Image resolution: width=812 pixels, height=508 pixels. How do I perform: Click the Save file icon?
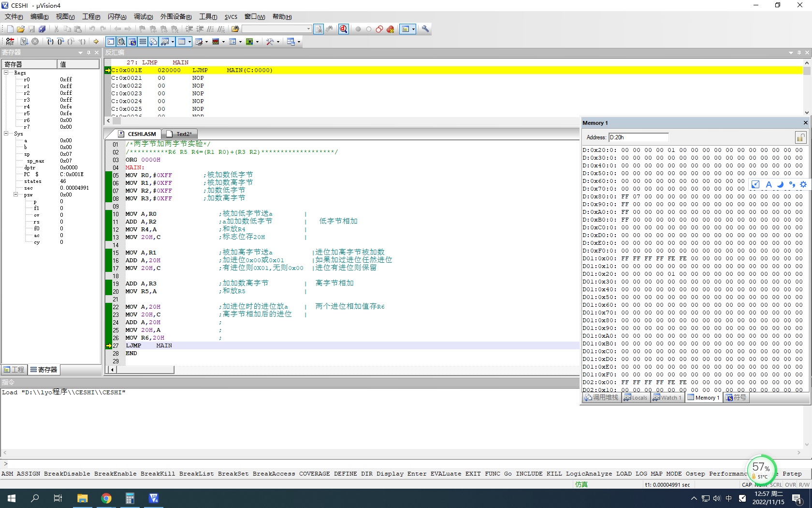(x=31, y=29)
